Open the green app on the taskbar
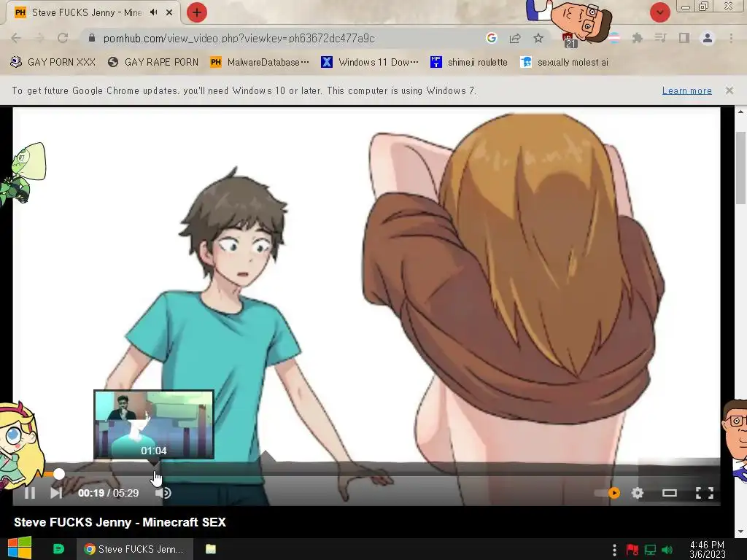The image size is (747, 560). [x=58, y=549]
